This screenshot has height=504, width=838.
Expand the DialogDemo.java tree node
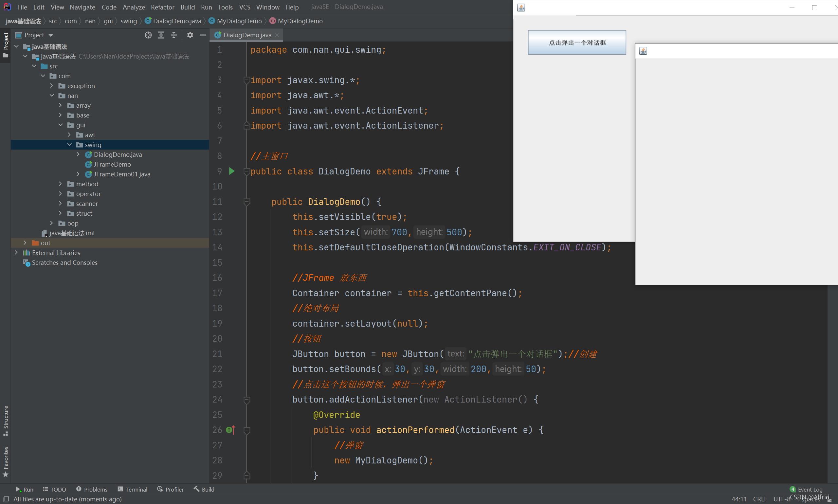click(78, 154)
